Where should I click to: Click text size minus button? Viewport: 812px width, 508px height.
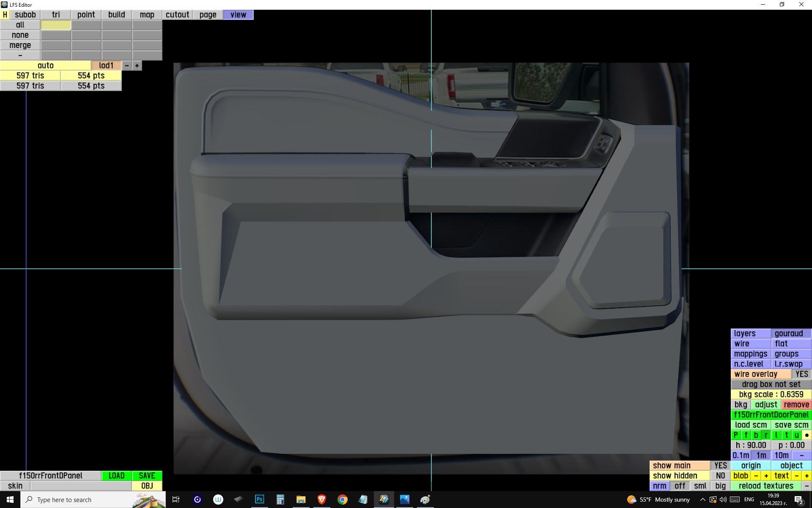tap(797, 476)
